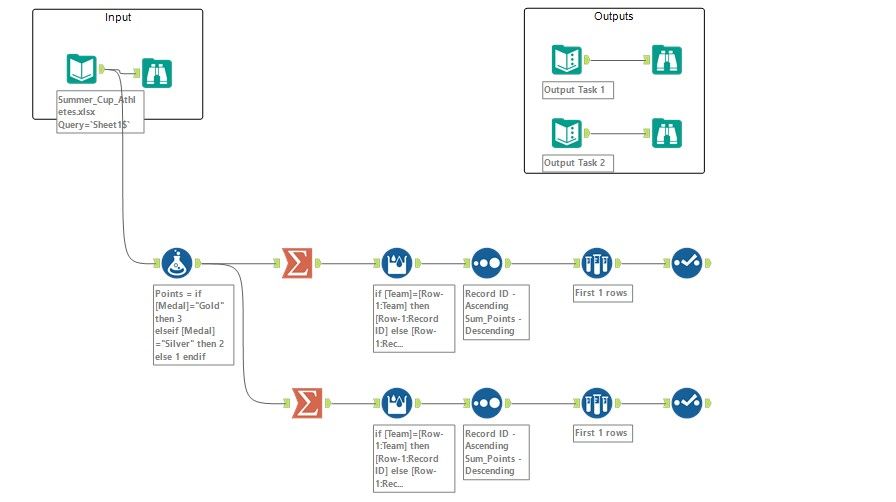Click the lower Multi-Row Formula annotation text
Image resolution: width=896 pixels, height=502 pixels.
414,459
